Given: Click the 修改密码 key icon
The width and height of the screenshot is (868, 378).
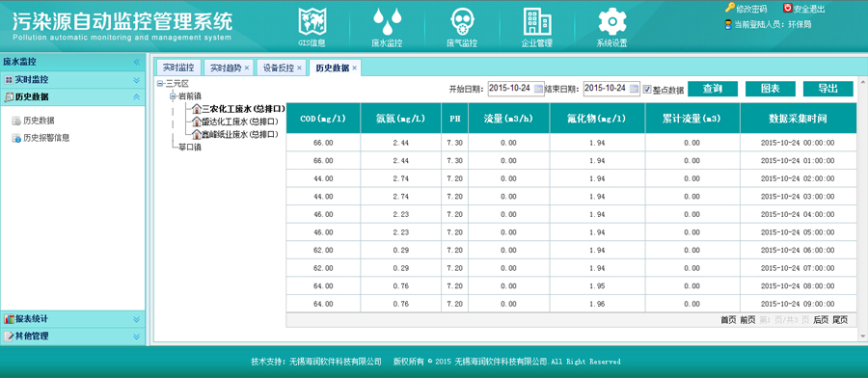Looking at the screenshot, I should point(730,8).
